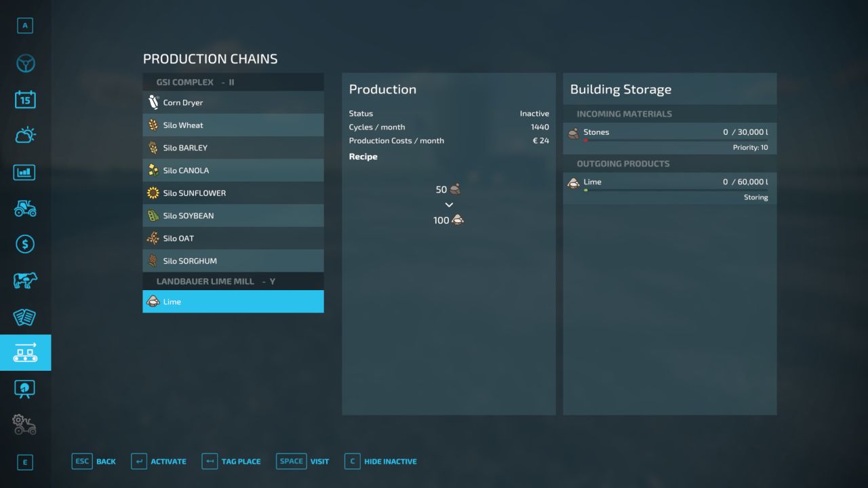Click the TAG PLACE button
This screenshot has width=868, height=488.
[x=231, y=462]
